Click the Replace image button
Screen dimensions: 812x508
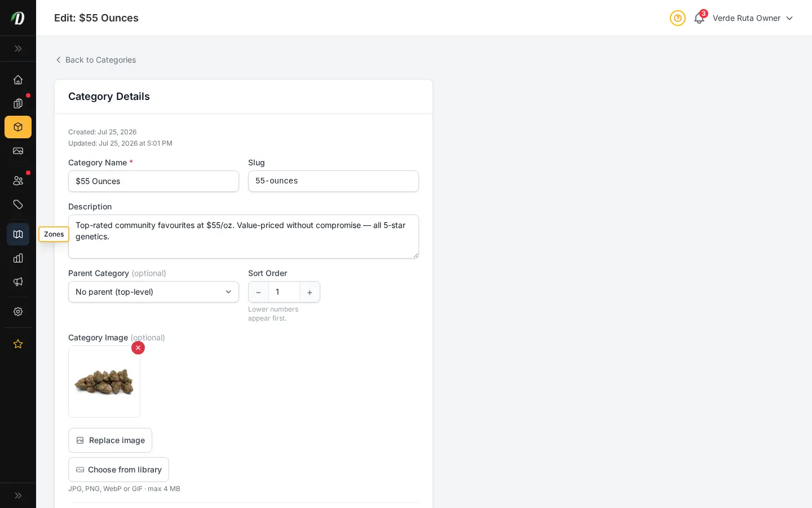[x=110, y=440]
